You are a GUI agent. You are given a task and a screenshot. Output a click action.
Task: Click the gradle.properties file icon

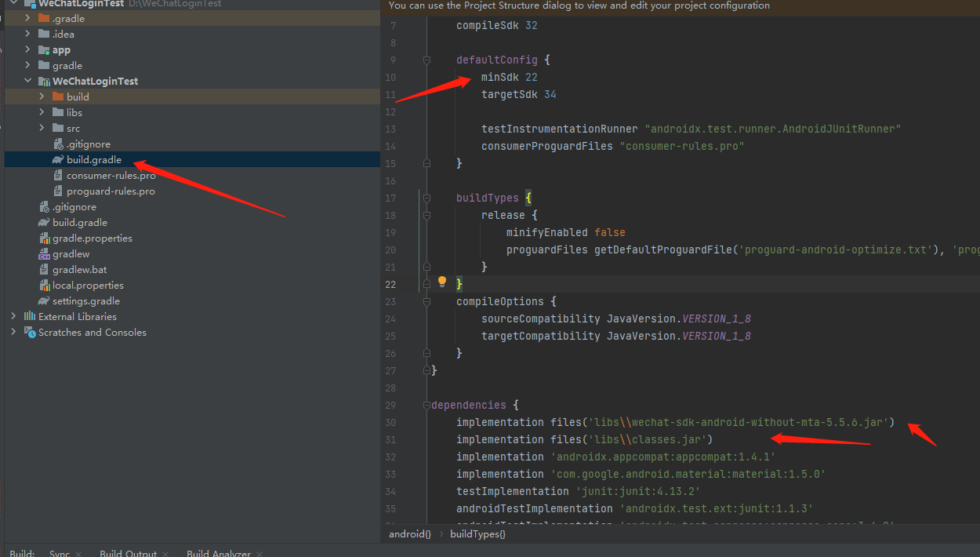coord(45,238)
